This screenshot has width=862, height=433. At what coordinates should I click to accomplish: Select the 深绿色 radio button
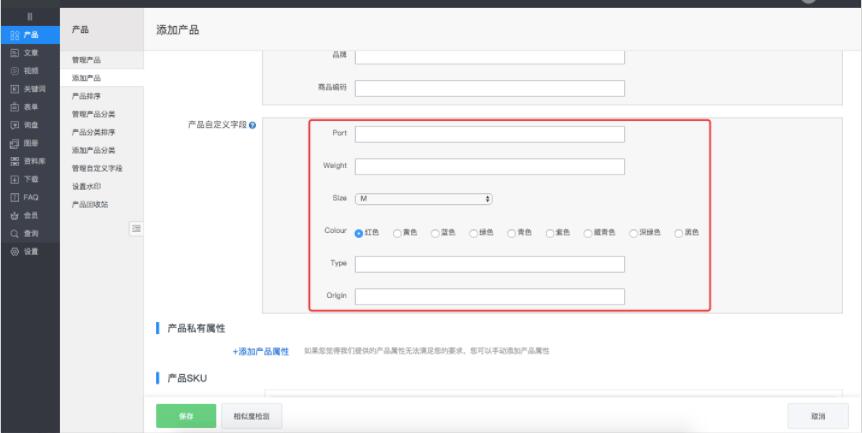pyautogui.click(x=632, y=232)
